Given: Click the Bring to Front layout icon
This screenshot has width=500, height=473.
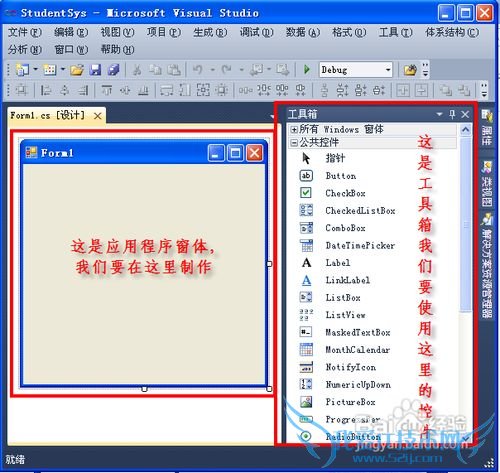Looking at the screenshot, I should (x=446, y=90).
